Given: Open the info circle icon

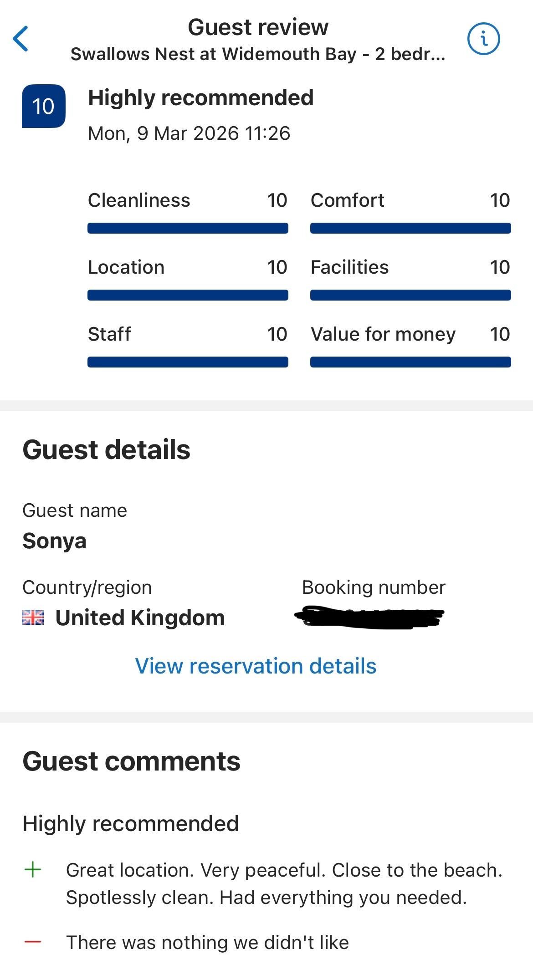Looking at the screenshot, I should [x=483, y=39].
